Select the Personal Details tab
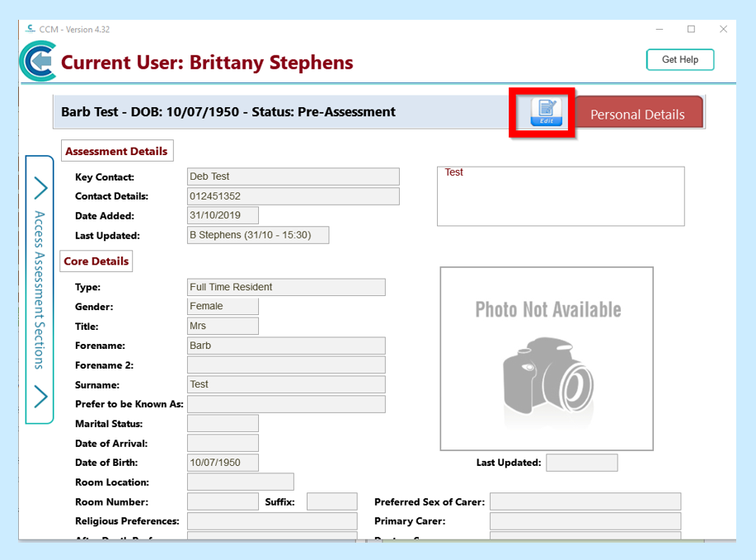This screenshot has height=560, width=756. [637, 114]
